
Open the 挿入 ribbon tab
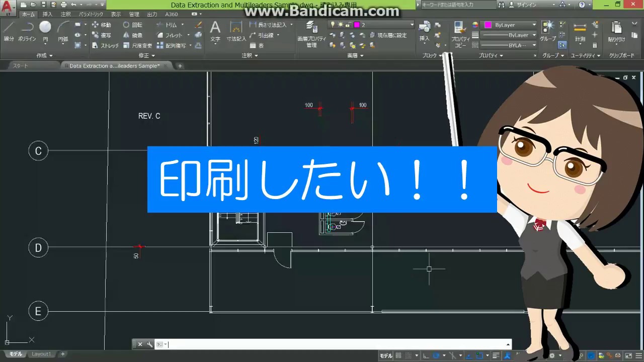pos(47,14)
